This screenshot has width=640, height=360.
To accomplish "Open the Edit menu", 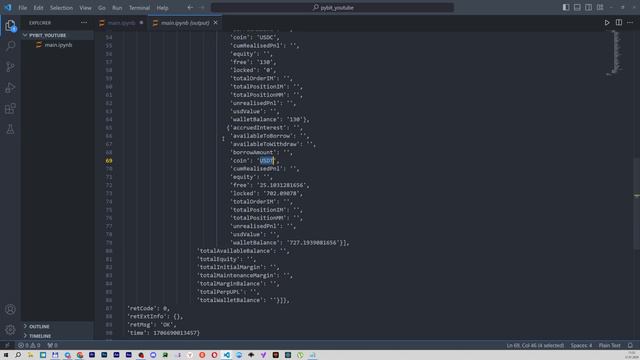I will tap(38, 8).
